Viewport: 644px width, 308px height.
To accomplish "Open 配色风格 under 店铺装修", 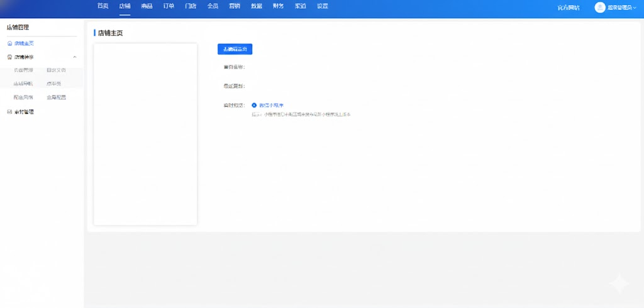I will coord(23,97).
